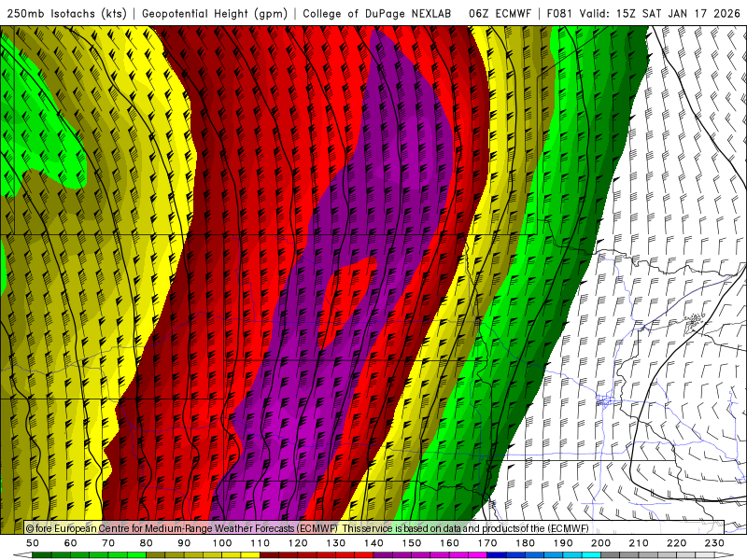Click the legend value 170
Viewport: 747px width, 560px height.
coord(487,543)
